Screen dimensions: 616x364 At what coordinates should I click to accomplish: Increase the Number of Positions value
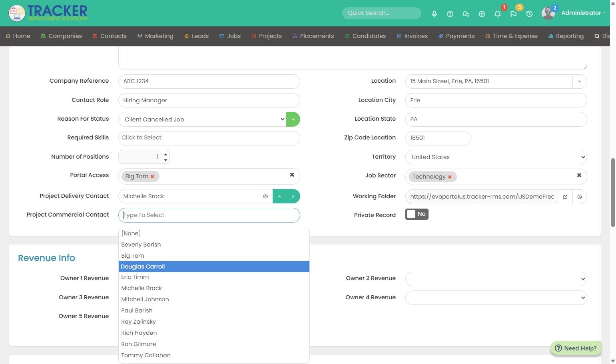click(165, 154)
